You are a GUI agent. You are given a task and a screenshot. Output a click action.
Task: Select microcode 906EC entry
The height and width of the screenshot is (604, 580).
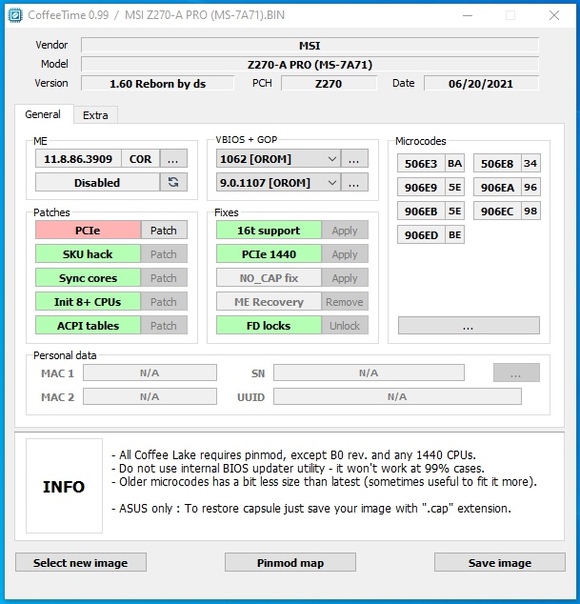pos(497,211)
